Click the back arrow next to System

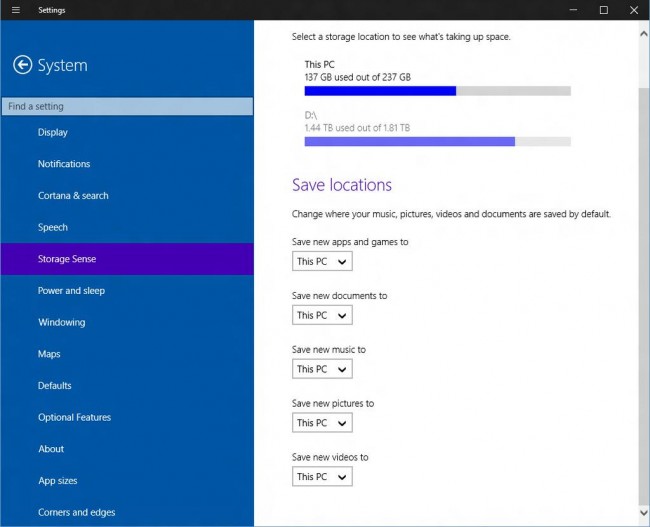[22, 65]
